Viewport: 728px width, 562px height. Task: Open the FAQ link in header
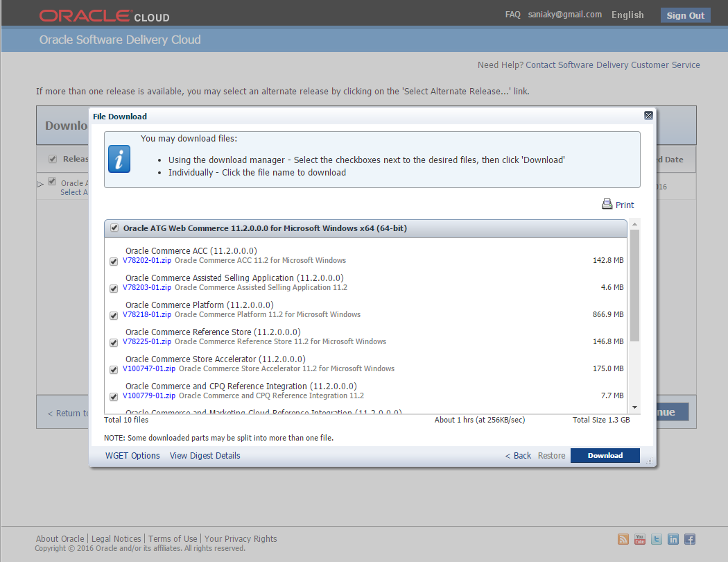(512, 15)
